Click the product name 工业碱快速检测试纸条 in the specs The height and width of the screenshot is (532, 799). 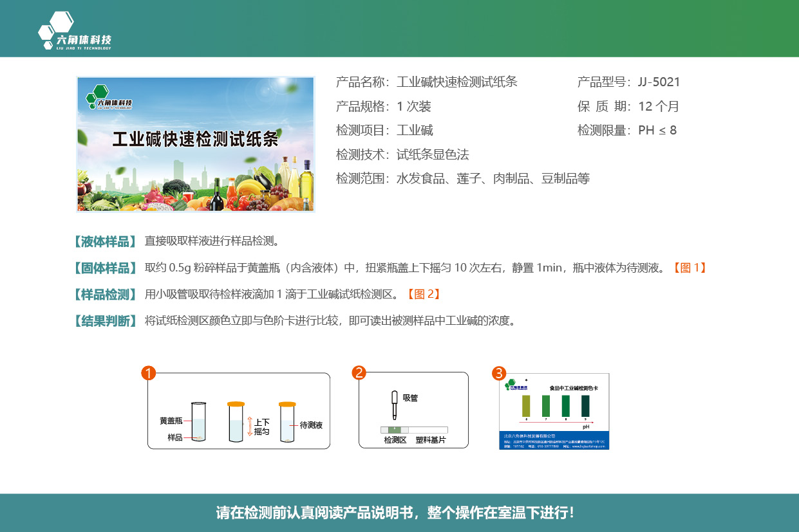tap(457, 82)
